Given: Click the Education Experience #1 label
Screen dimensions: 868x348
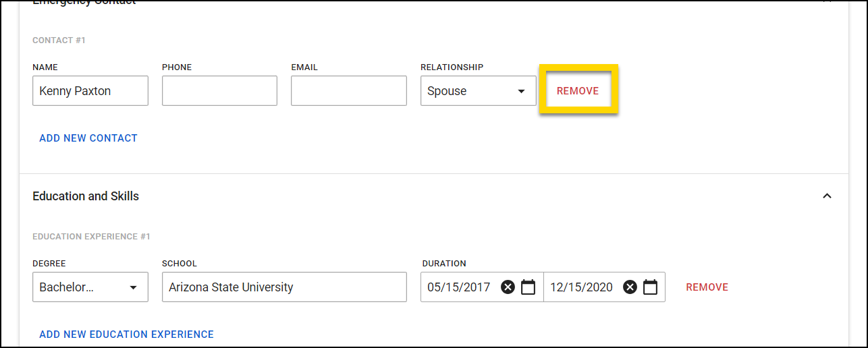Looking at the screenshot, I should pos(91,237).
